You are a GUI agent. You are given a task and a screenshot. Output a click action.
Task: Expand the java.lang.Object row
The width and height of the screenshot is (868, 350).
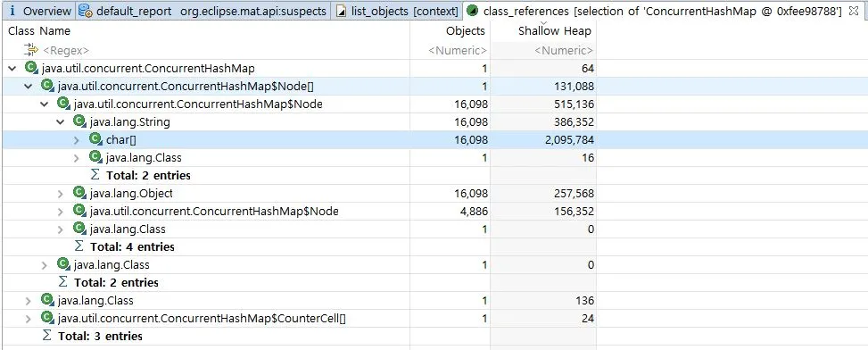(61, 193)
